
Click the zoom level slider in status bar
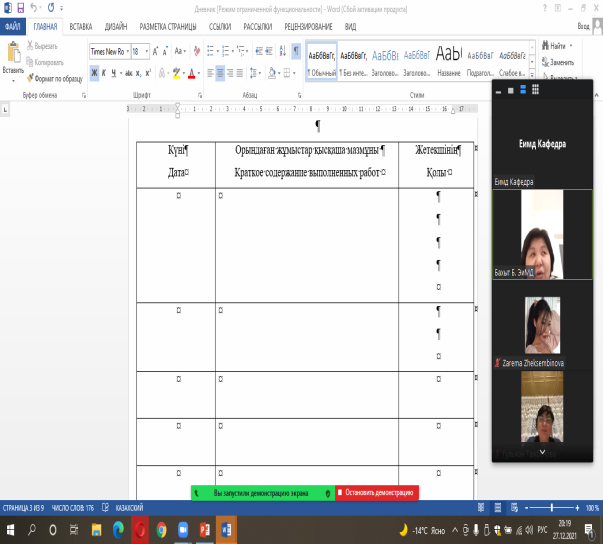(x=551, y=507)
